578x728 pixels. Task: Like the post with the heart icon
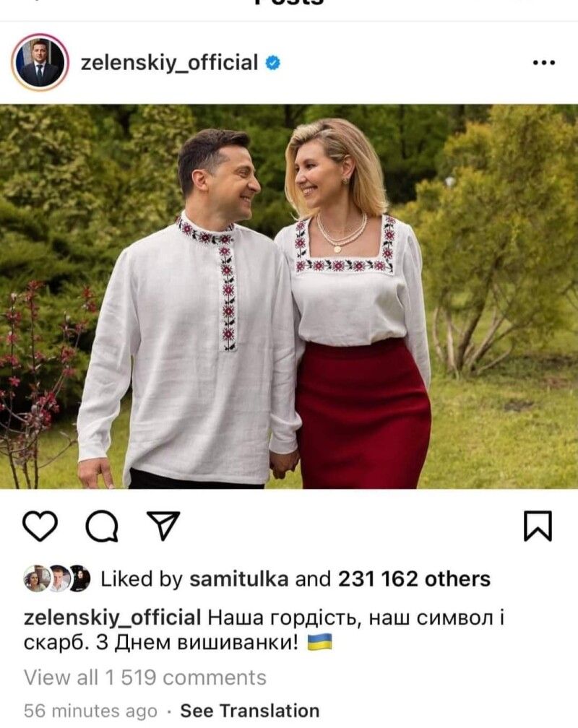40,526
